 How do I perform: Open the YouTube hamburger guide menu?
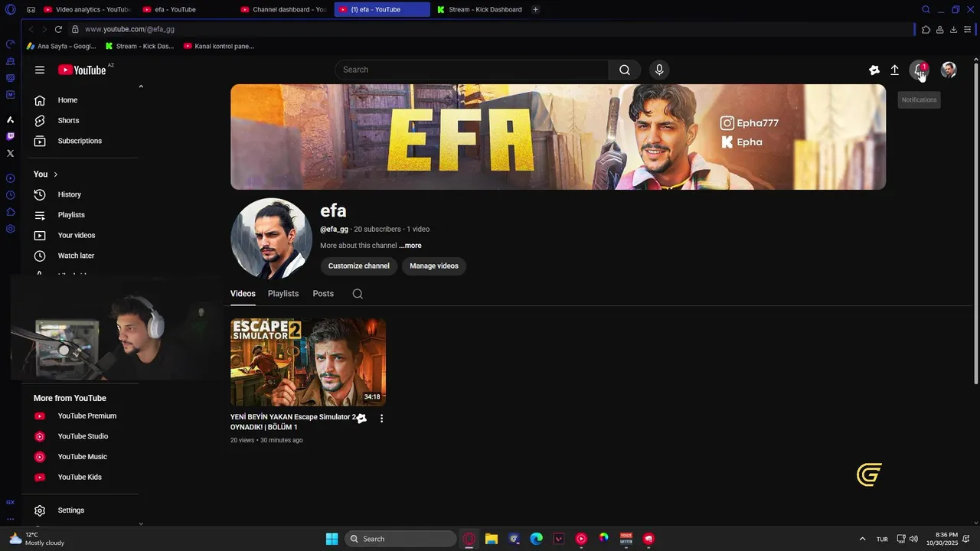tap(40, 70)
